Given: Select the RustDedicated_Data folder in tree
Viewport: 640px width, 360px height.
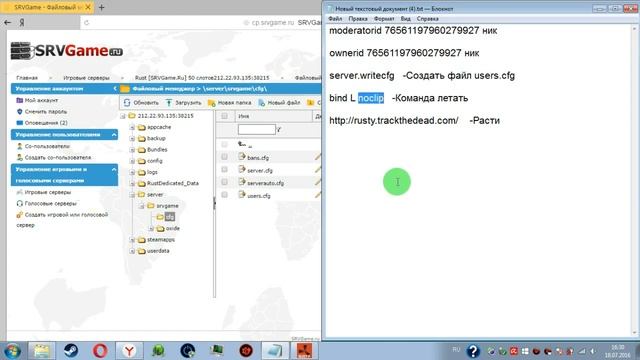Looking at the screenshot, I should tap(173, 183).
